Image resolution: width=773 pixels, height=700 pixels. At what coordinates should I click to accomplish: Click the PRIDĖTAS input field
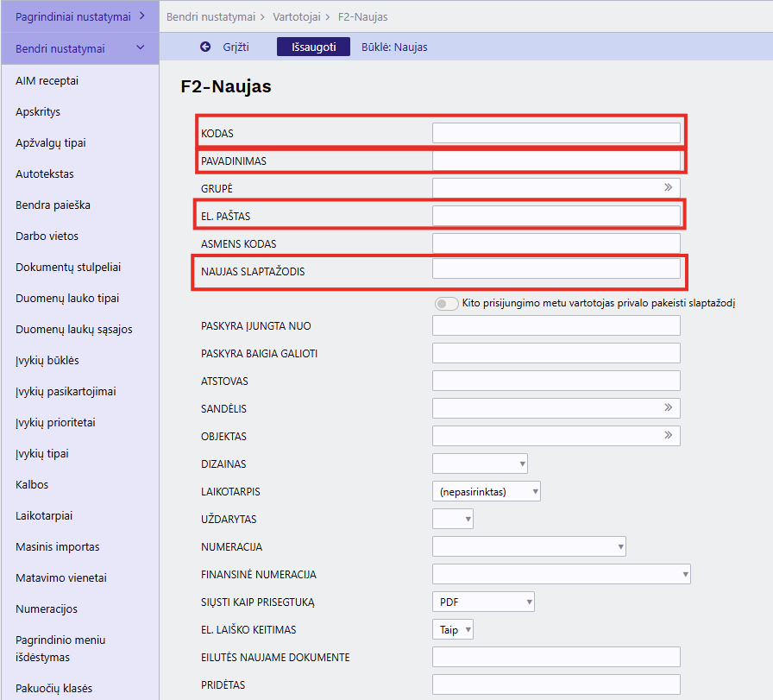tap(556, 684)
